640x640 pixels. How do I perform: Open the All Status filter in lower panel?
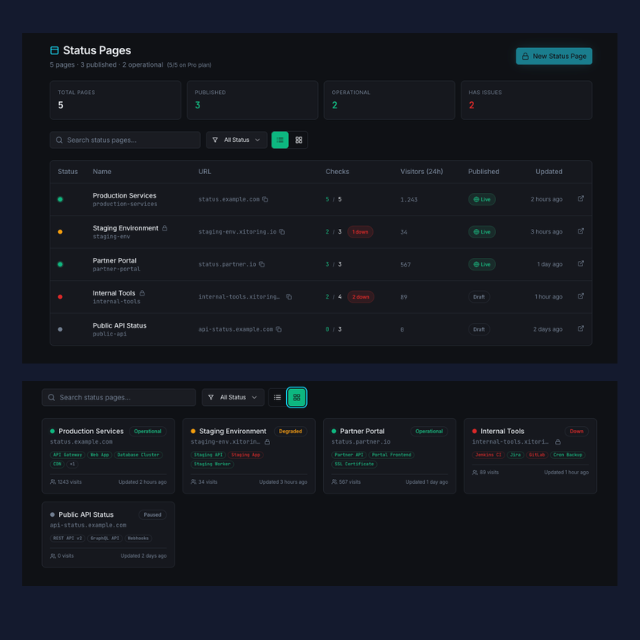point(233,398)
